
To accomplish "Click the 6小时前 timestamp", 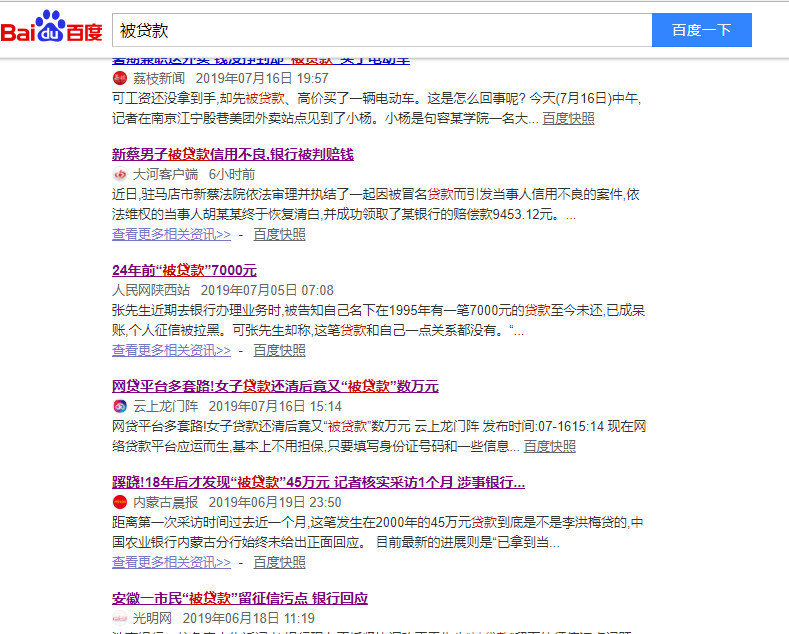I will coord(232,175).
